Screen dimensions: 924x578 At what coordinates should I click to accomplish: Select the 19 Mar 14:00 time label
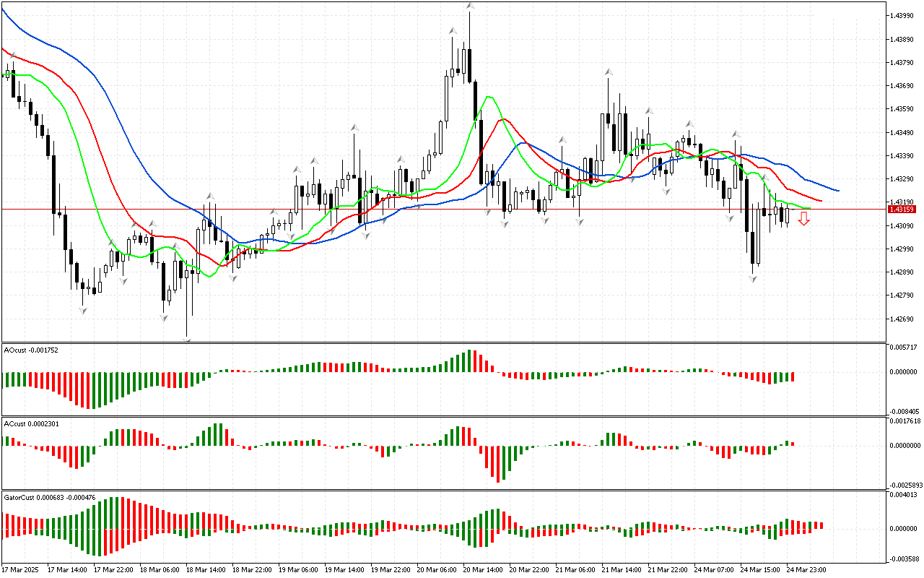[344, 569]
